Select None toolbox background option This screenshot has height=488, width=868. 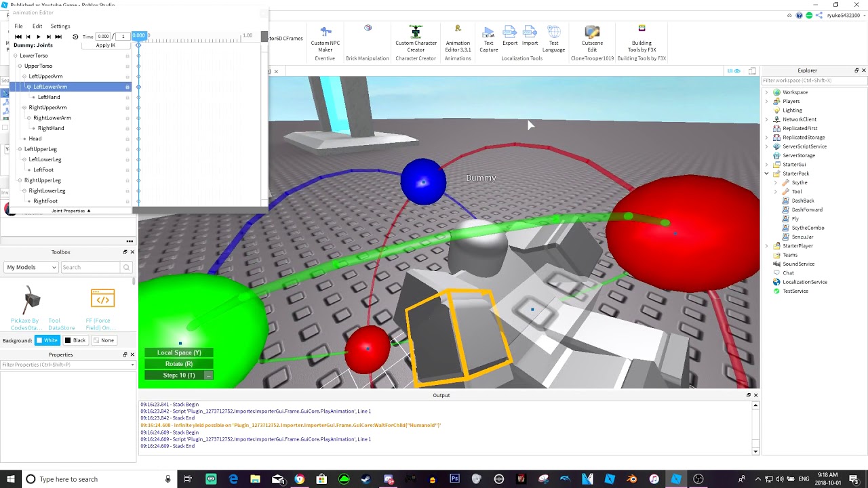(x=104, y=340)
